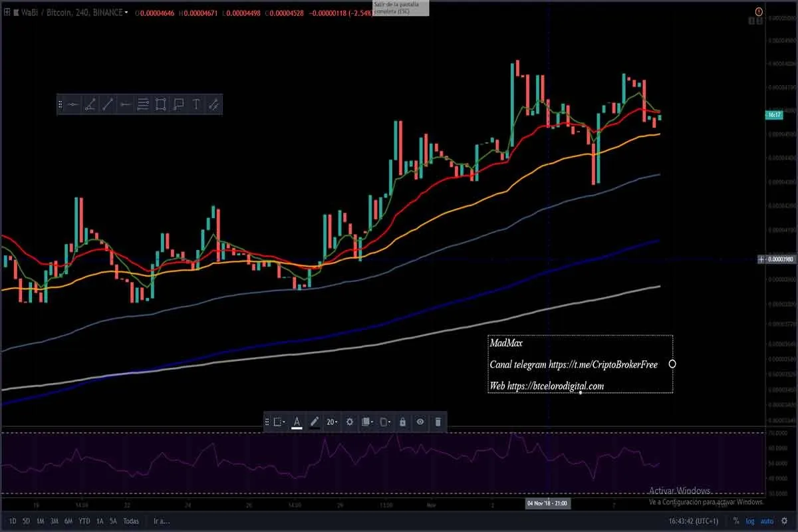The width and height of the screenshot is (798, 532).
Task: Open the text color picker (A icon)
Action: (x=297, y=422)
